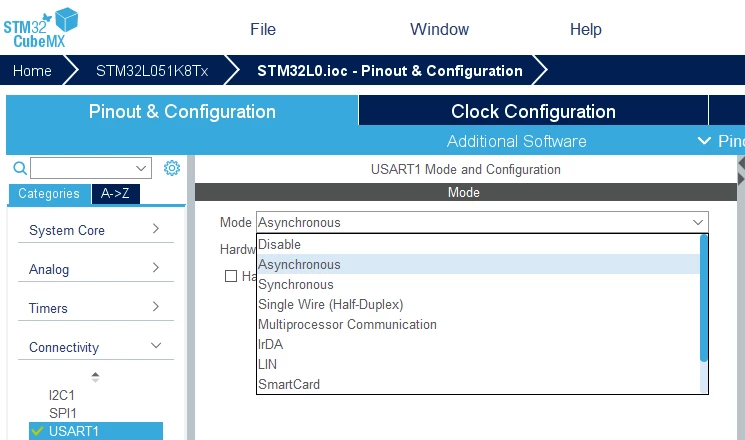Expand the System Core category
The width and height of the screenshot is (745, 440).
(x=96, y=230)
